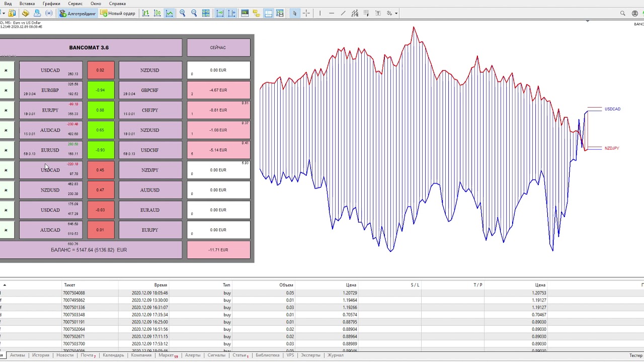The width and height of the screenshot is (644, 362).
Task: Toggle sort arrow in trade table header
Action: click(5, 285)
